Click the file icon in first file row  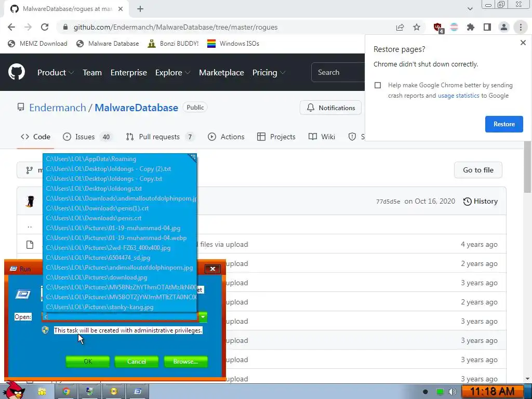[30, 244]
